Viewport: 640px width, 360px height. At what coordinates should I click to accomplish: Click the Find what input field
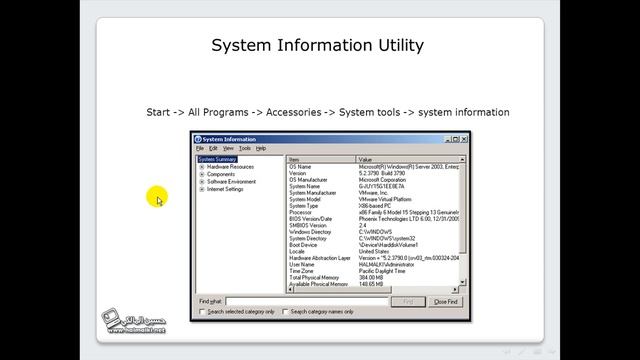[x=306, y=302]
